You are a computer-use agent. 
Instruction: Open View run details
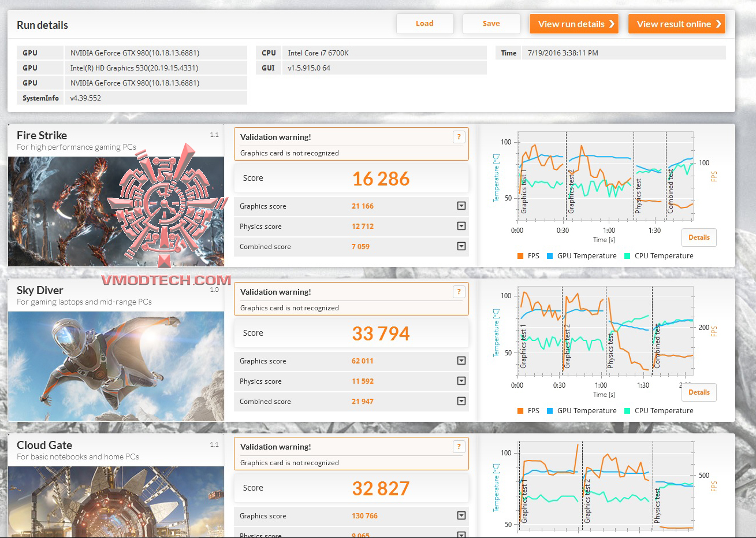[574, 24]
